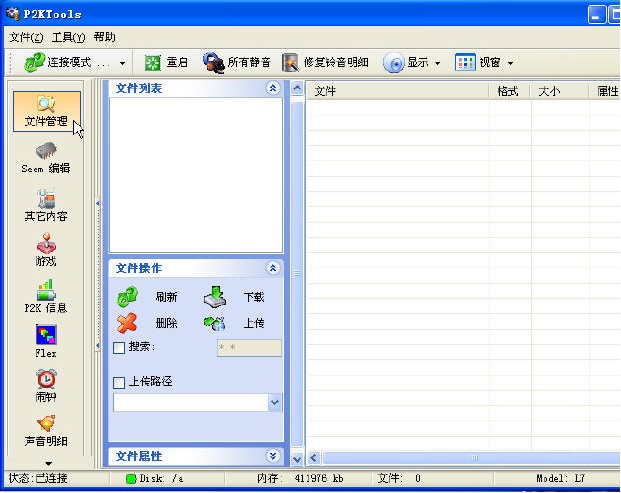Click the 上传 upload icon
This screenshot has width=621, height=493.
214,323
